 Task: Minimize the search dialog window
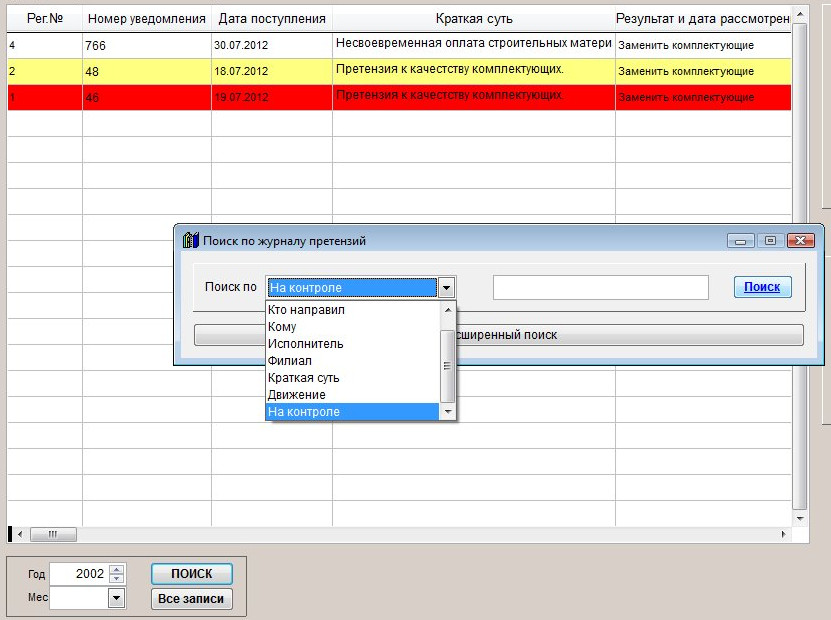tap(740, 241)
